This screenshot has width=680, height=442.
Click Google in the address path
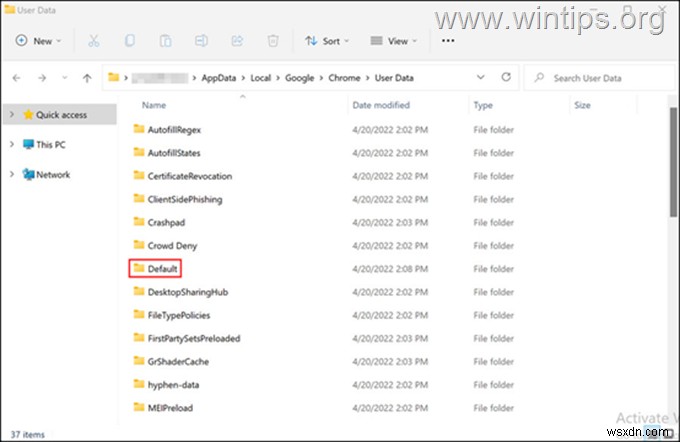(299, 78)
